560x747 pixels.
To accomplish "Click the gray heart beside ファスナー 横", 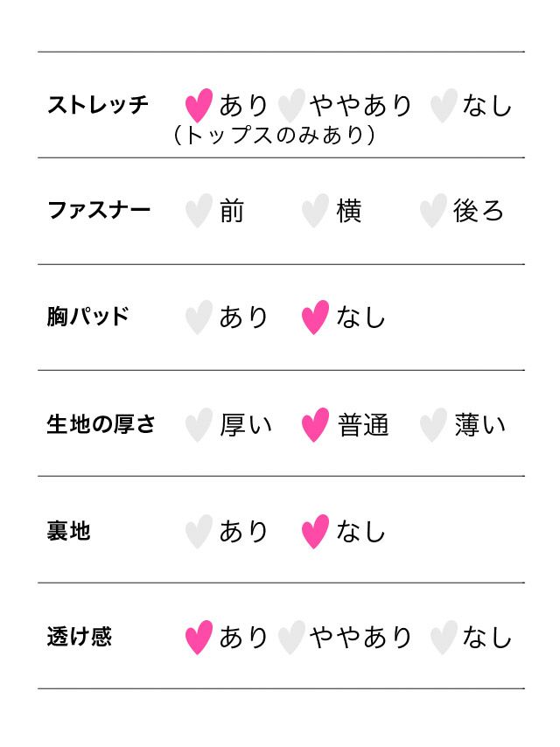I will pyautogui.click(x=315, y=211).
